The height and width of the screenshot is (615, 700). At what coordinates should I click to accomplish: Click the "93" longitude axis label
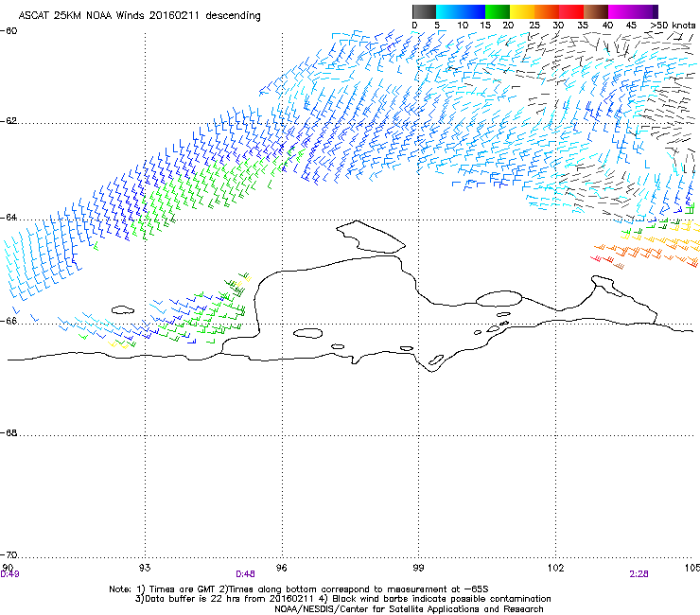coord(145,568)
